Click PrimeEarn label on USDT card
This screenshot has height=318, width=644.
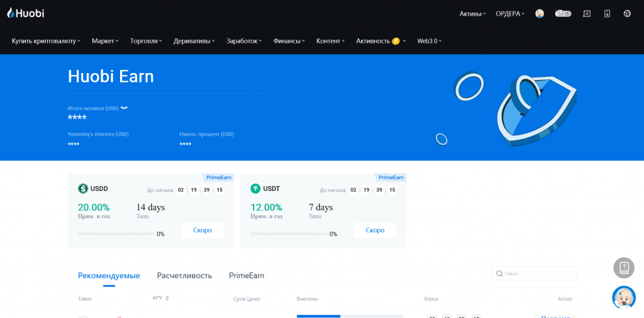[x=391, y=178]
